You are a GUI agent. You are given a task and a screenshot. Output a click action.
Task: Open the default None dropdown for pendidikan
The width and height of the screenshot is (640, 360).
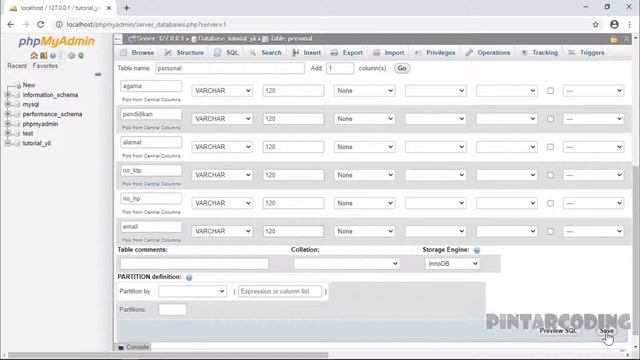point(364,119)
